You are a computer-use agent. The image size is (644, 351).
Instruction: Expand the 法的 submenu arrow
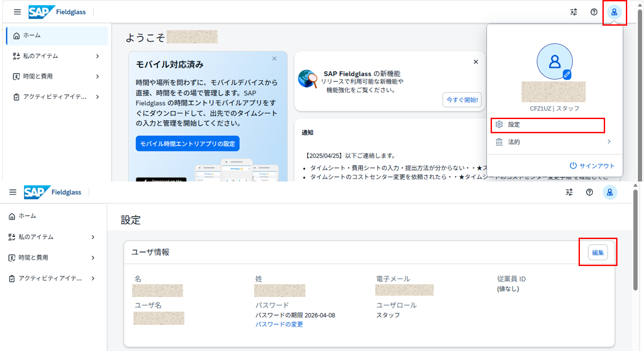click(609, 142)
